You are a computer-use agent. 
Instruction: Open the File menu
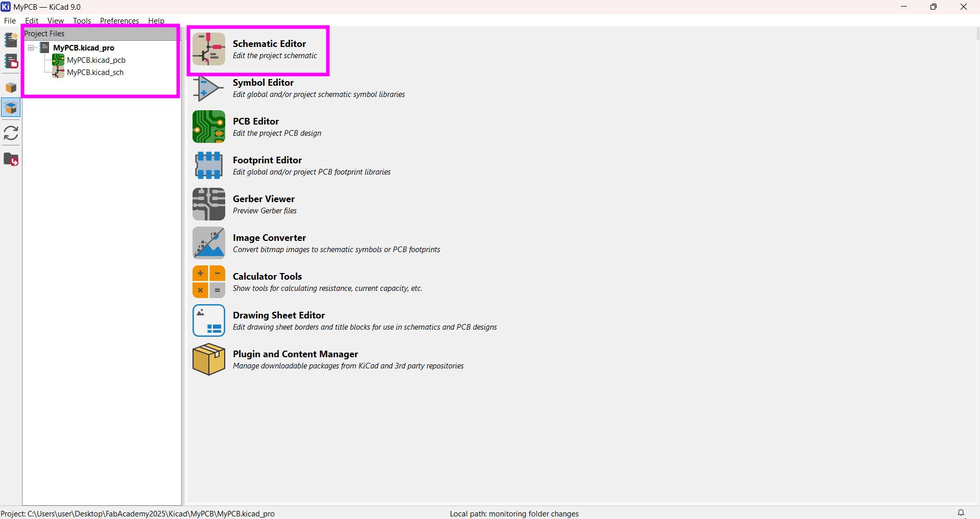(10, 20)
